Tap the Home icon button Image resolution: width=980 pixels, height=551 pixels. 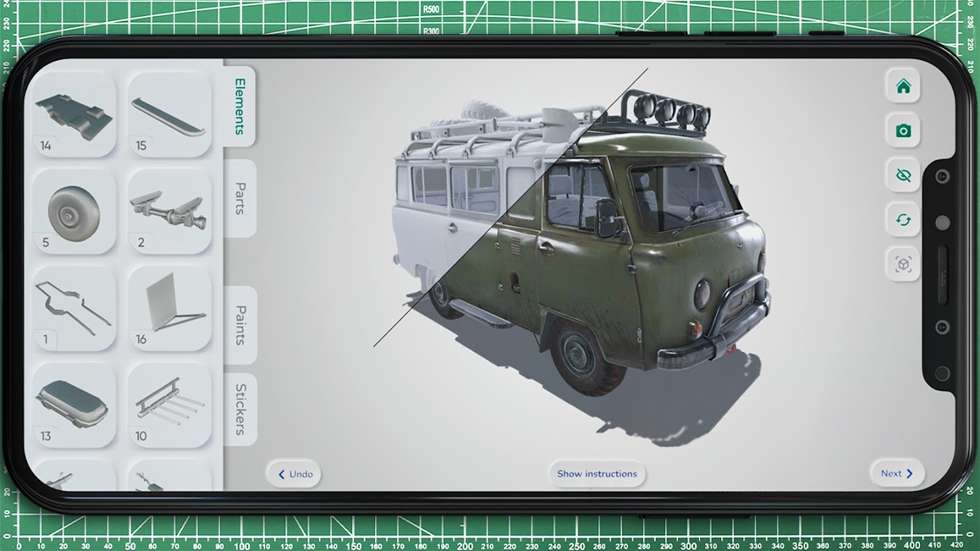click(x=903, y=87)
